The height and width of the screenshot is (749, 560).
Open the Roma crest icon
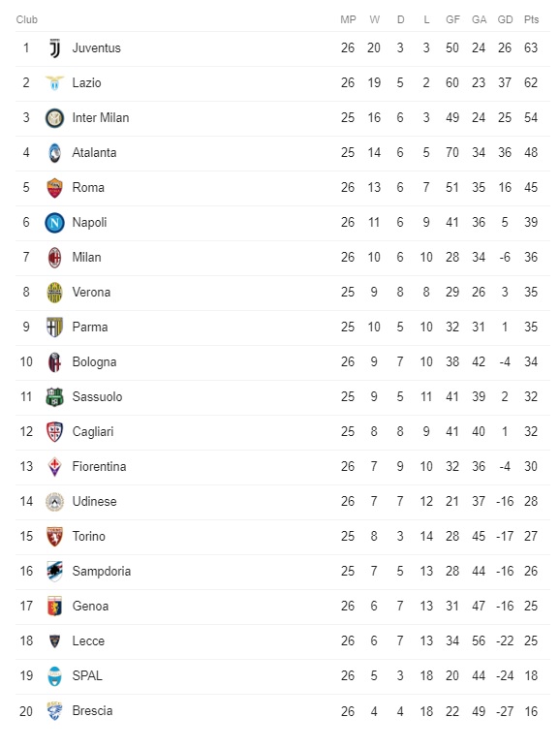pos(54,188)
